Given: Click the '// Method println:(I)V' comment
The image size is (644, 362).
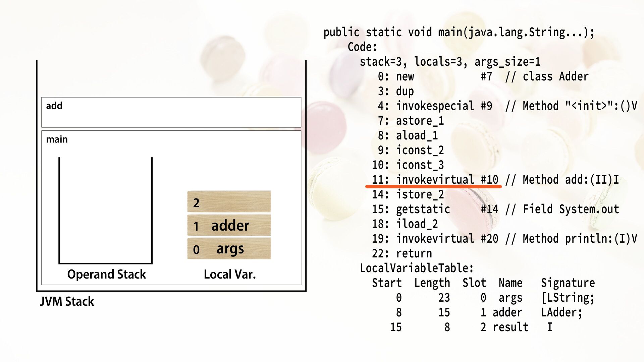Looking at the screenshot, I should [x=571, y=239].
